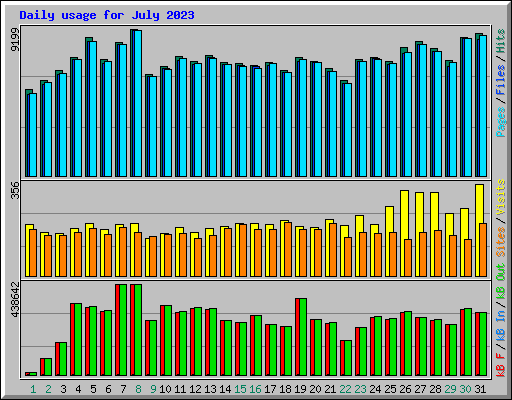Click day 3 on the x-axis
The width and height of the screenshot is (512, 400).
pos(63,389)
